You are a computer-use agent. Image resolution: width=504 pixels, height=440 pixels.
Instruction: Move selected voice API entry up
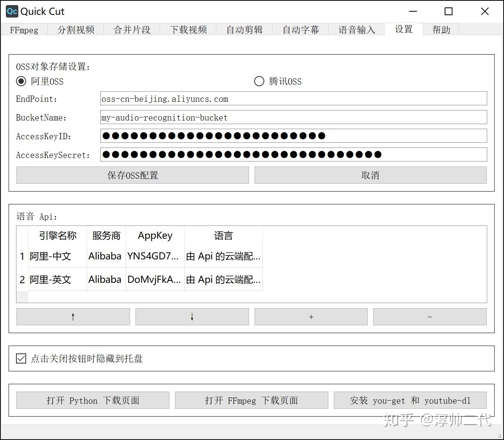coord(73,317)
